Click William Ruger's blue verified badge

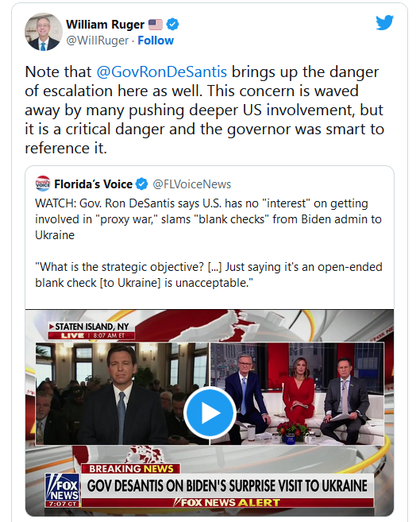pyautogui.click(x=172, y=25)
